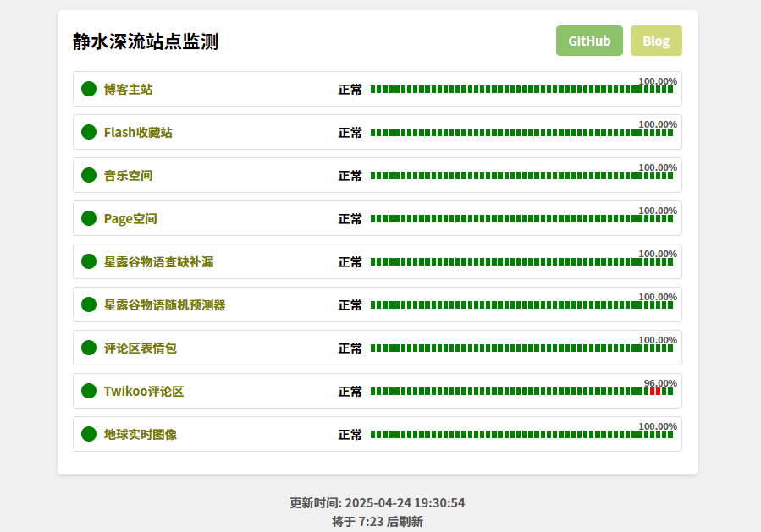Image resolution: width=761 pixels, height=532 pixels.
Task: Go to the Page空间 link
Action: 130,219
